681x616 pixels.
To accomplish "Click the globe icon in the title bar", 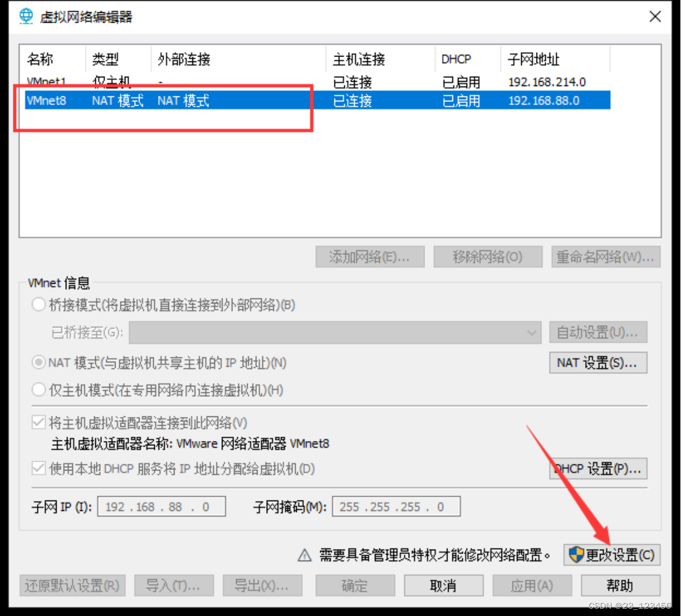I will (25, 16).
